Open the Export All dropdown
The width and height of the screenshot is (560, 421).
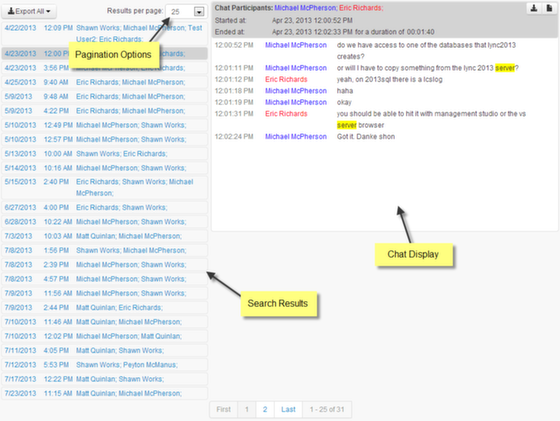[29, 11]
